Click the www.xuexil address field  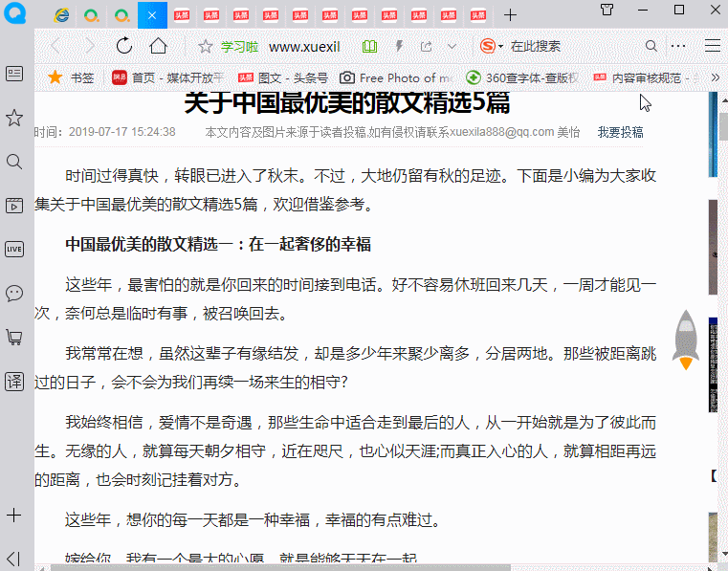coord(304,47)
